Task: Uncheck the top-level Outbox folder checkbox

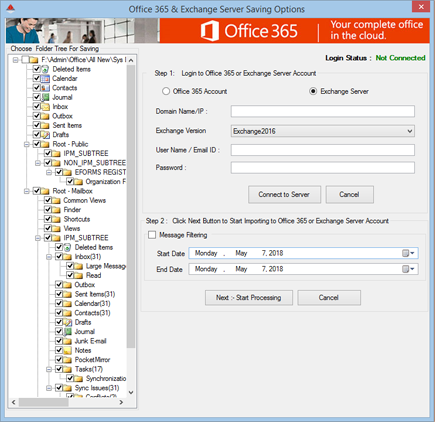Action: [37, 116]
